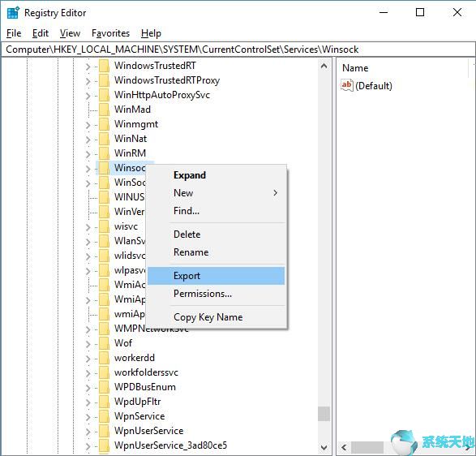Viewport: 476px width, 456px height.
Task: Open the Edit menu
Action: (x=41, y=33)
